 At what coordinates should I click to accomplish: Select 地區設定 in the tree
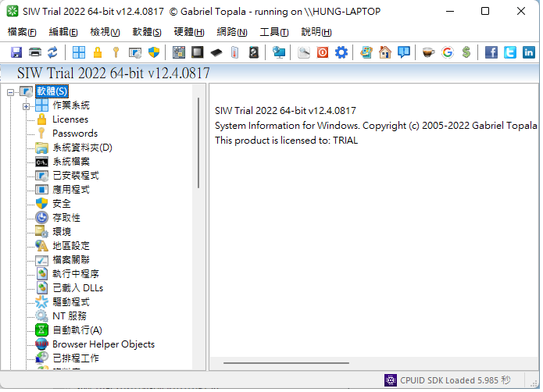[71, 246]
